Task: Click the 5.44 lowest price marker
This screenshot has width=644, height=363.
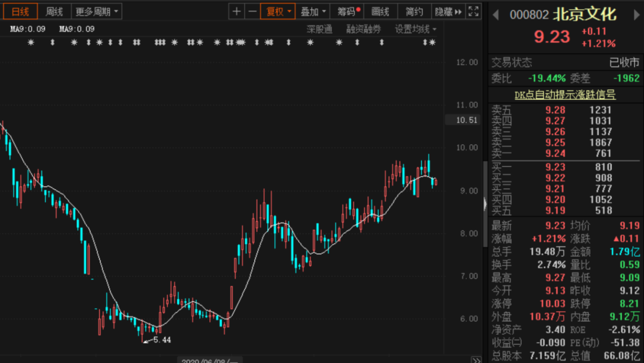Action: pos(161,340)
